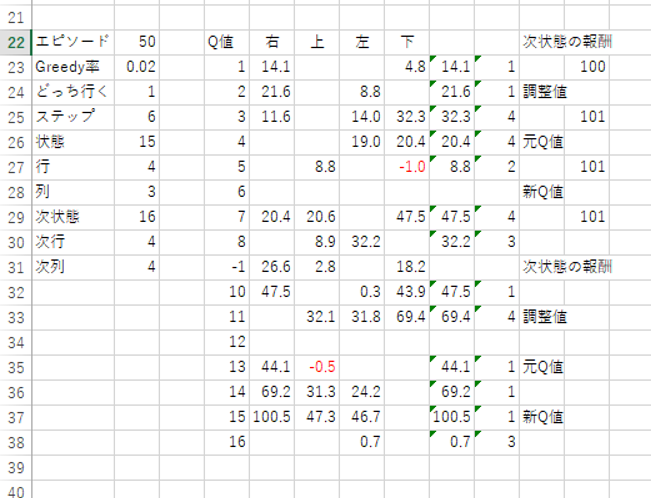Click the cell labeled エピソード
The width and height of the screenshot is (651, 498).
tap(73, 42)
